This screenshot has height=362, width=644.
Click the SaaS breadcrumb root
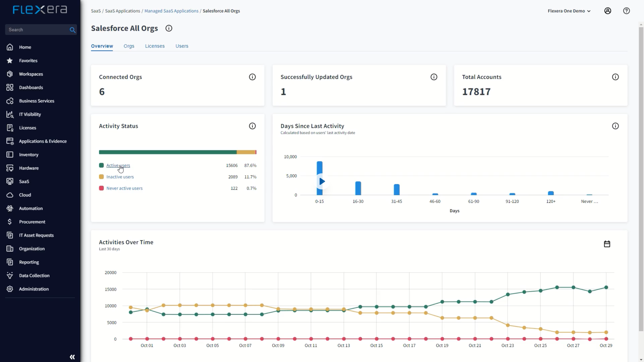click(96, 11)
